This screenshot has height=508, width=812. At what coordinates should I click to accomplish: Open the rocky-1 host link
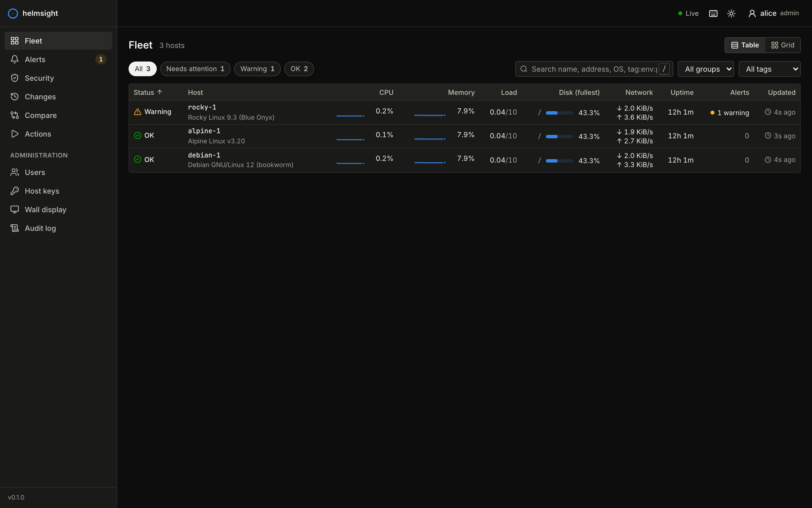pos(202,107)
